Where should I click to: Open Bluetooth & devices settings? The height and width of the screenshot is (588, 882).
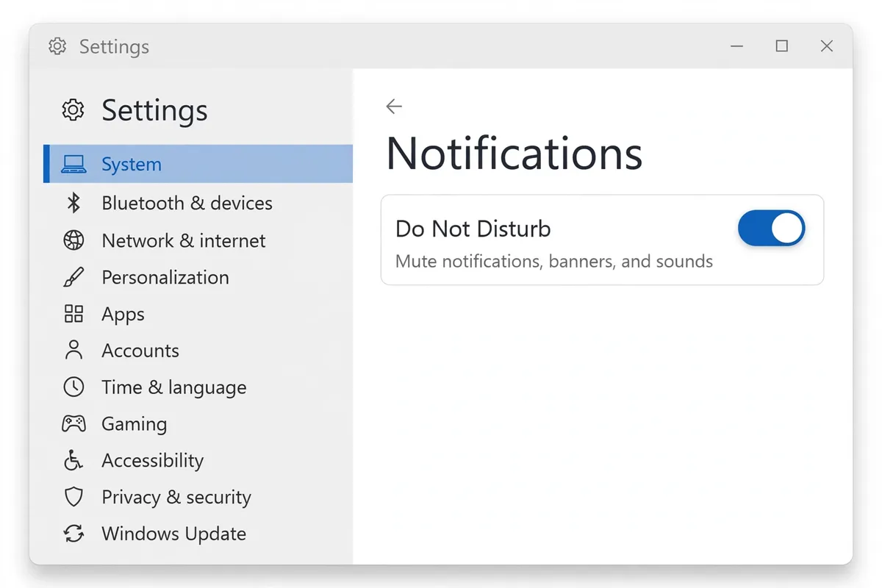click(198, 203)
